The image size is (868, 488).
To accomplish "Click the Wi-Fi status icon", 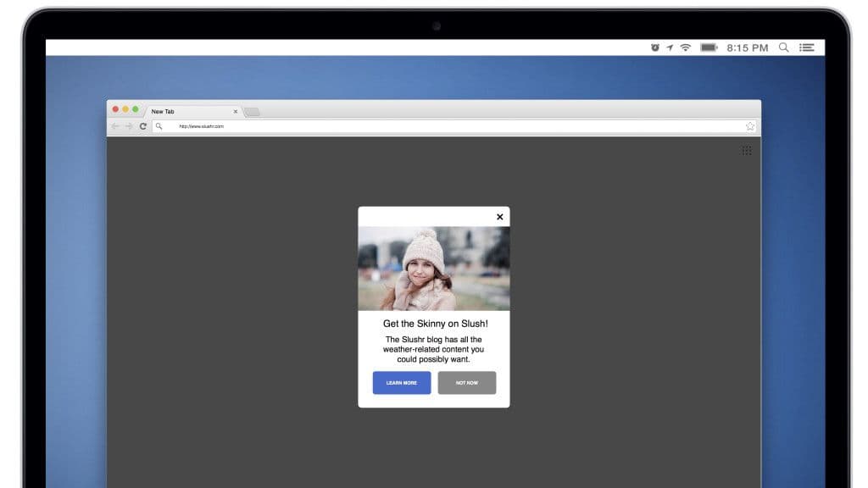I will [683, 47].
